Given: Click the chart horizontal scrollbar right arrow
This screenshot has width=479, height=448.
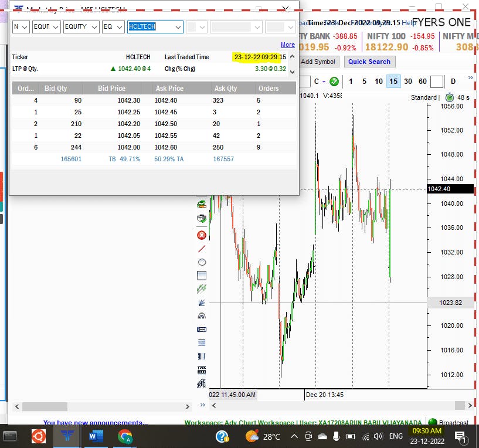Looking at the screenshot, I should 470,406.
